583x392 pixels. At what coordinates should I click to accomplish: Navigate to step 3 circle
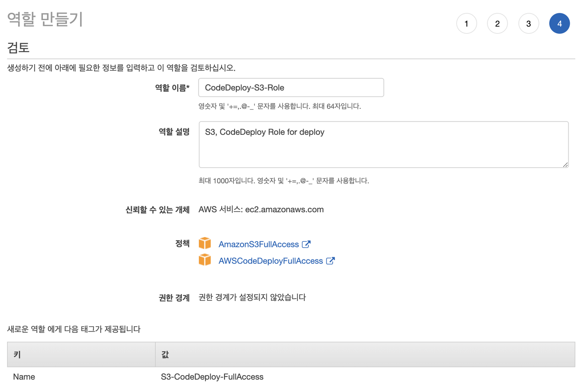(528, 23)
